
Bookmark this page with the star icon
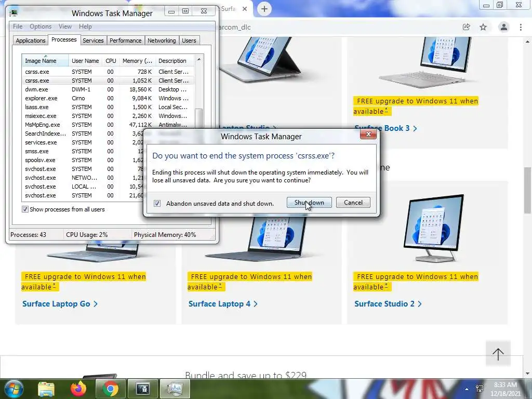point(483,27)
